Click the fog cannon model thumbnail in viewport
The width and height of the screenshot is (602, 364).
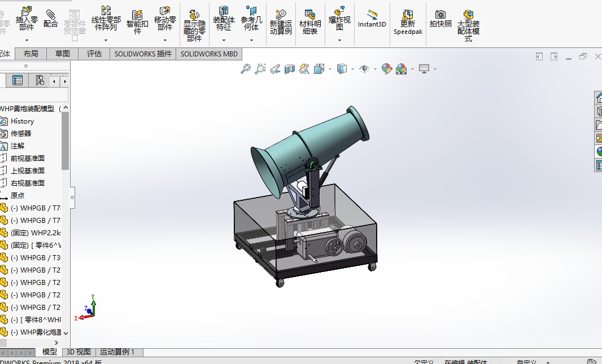click(x=306, y=197)
